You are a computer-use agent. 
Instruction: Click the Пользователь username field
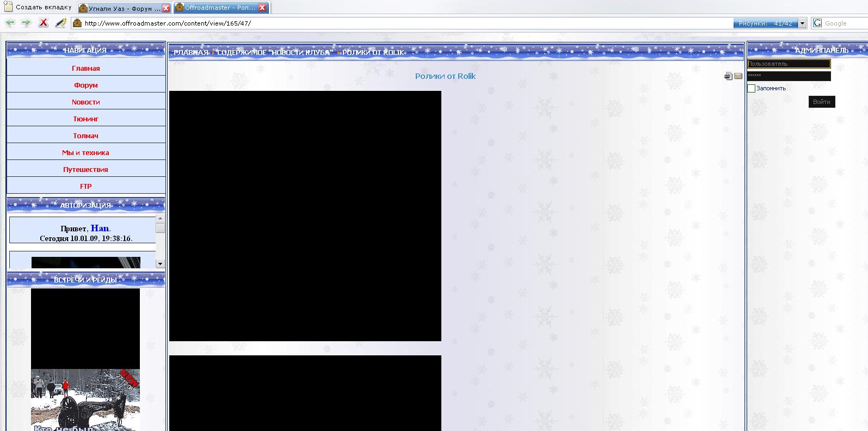click(789, 64)
